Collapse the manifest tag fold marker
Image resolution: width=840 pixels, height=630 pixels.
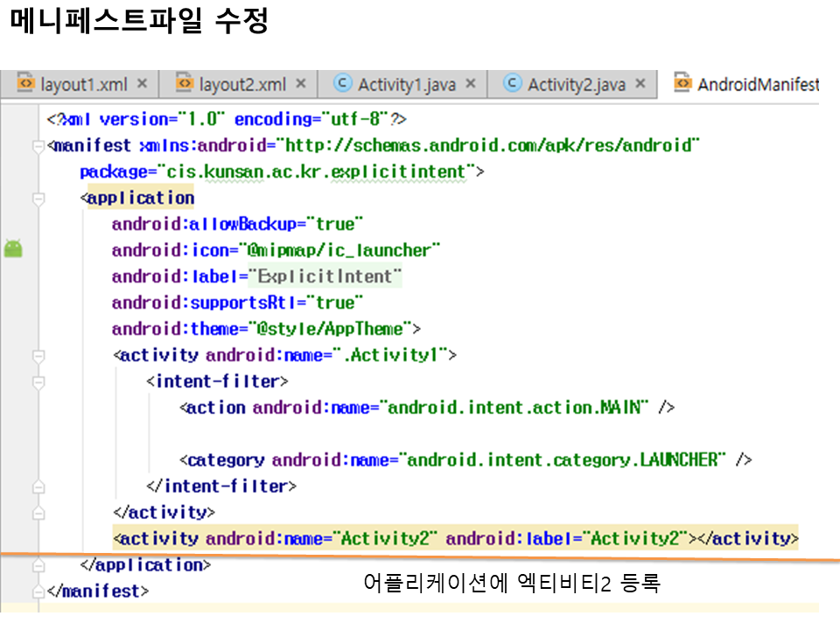pos(38,146)
